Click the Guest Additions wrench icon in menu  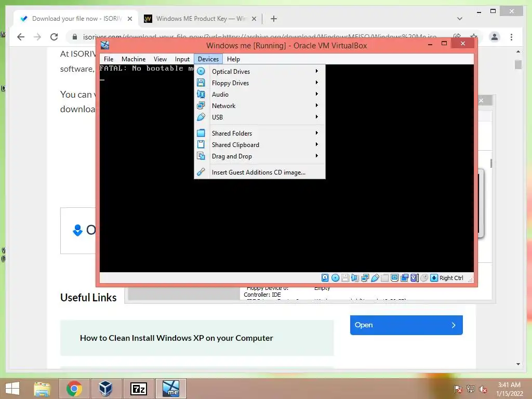point(201,172)
